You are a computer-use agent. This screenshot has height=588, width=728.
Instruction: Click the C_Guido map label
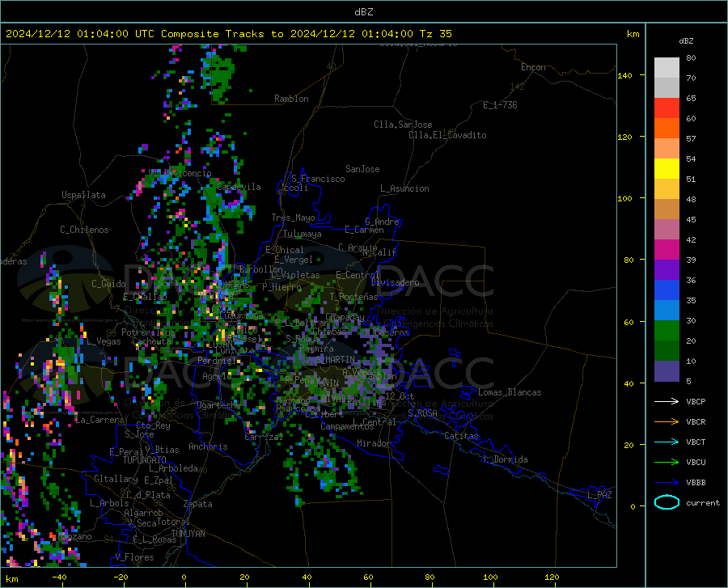108,284
